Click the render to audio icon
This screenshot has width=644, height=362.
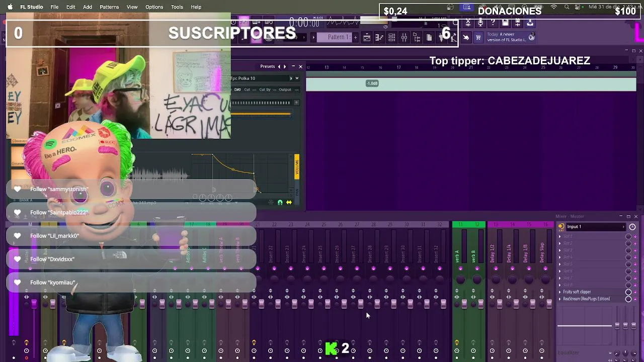tap(518, 23)
